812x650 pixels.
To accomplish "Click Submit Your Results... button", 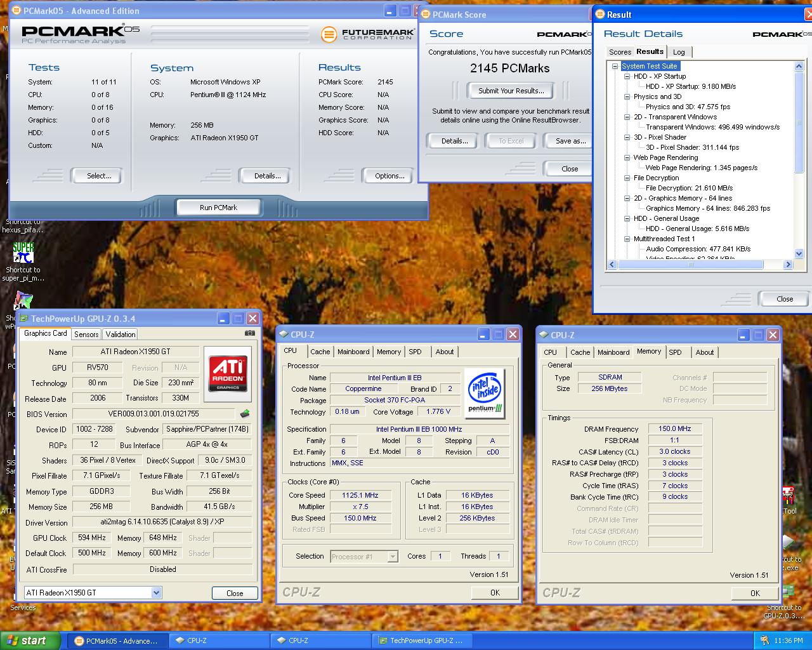I will point(511,91).
